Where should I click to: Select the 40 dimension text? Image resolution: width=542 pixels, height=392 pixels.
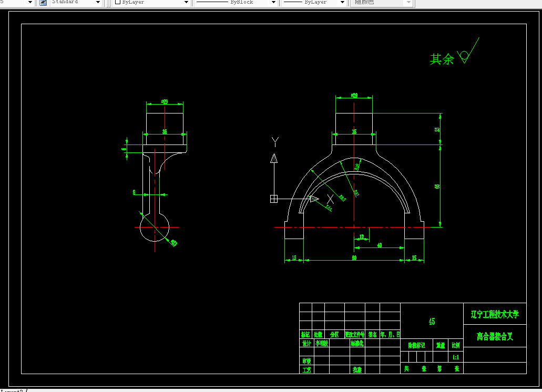379,245
